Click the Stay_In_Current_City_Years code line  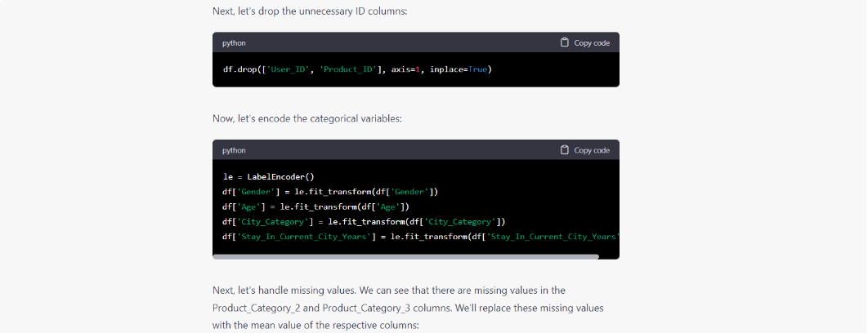(x=421, y=237)
